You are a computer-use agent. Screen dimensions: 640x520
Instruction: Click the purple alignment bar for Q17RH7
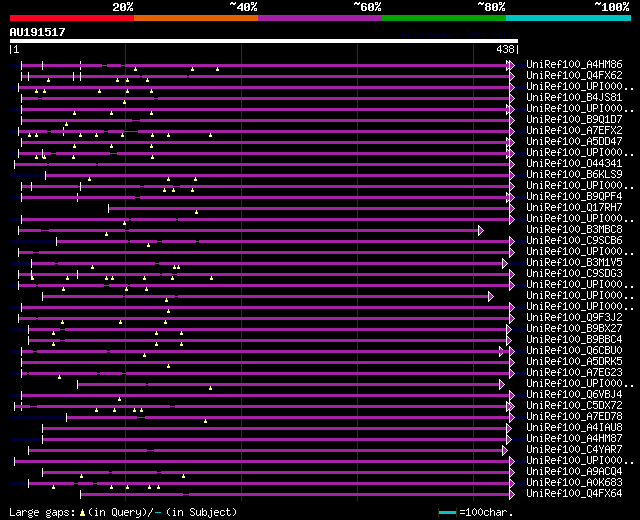[x=309, y=209]
